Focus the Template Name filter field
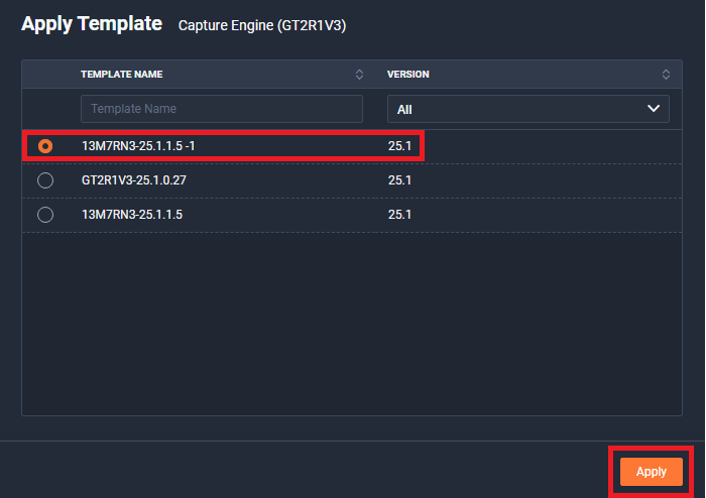Image resolution: width=706 pixels, height=498 pixels. (x=222, y=109)
